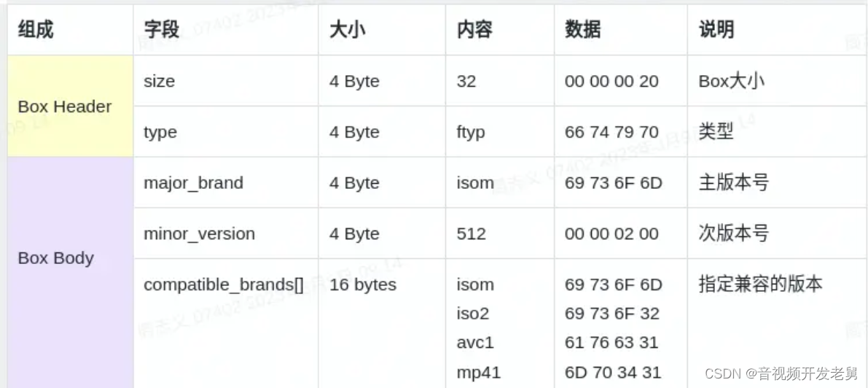Click the hex data 00 00 00 20
This screenshot has height=388, width=868.
611,82
